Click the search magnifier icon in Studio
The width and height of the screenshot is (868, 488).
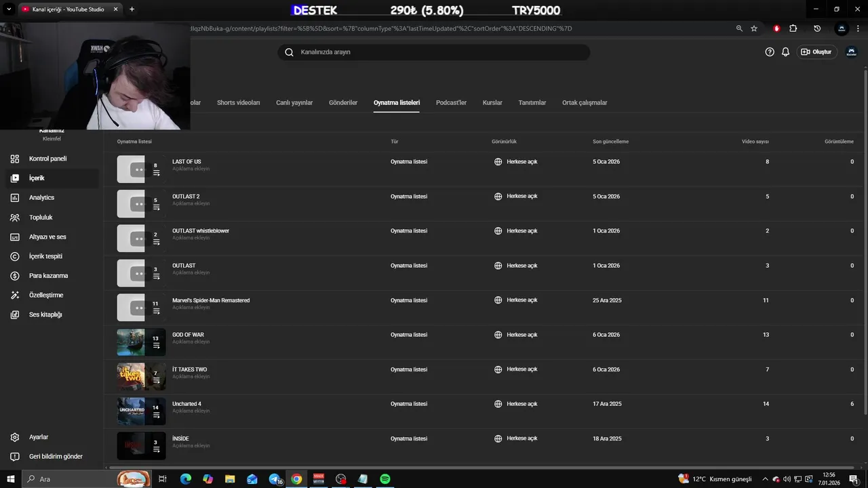(x=289, y=52)
